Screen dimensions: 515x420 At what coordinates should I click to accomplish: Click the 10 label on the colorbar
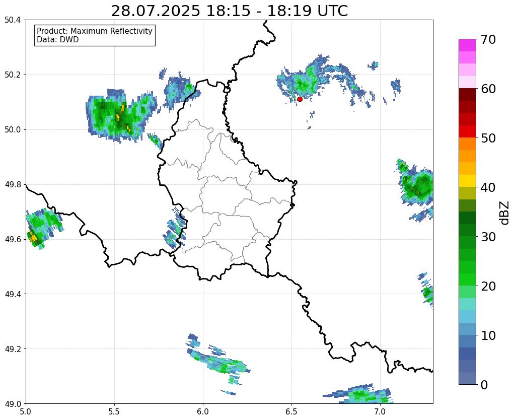click(488, 335)
